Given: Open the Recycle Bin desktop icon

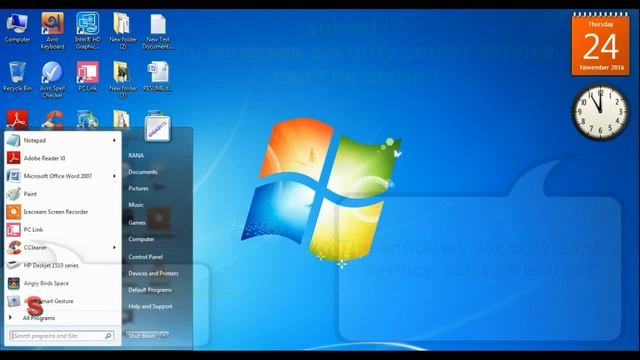Looking at the screenshot, I should point(17,76).
